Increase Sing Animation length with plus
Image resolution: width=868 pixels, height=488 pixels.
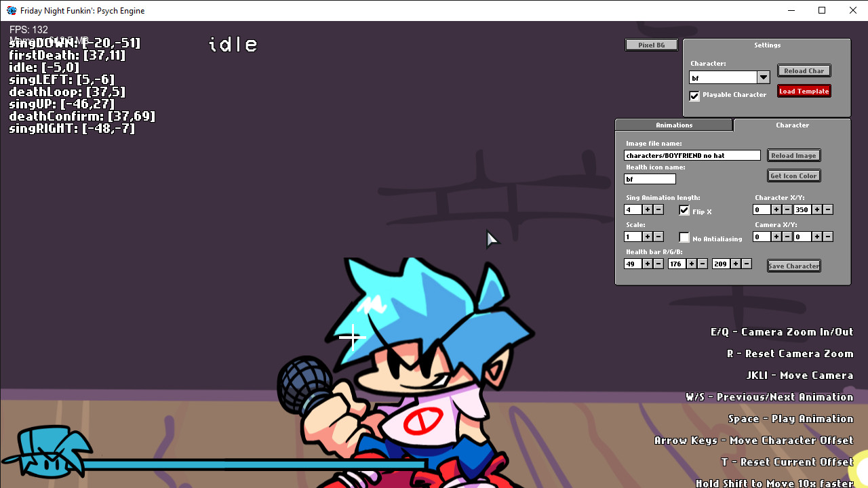648,210
